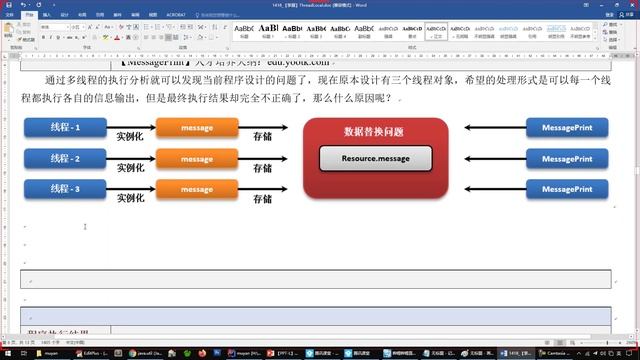This screenshot has height=360, width=640.
Task: Open the Font dialog launcher
Action: tap(138, 48)
